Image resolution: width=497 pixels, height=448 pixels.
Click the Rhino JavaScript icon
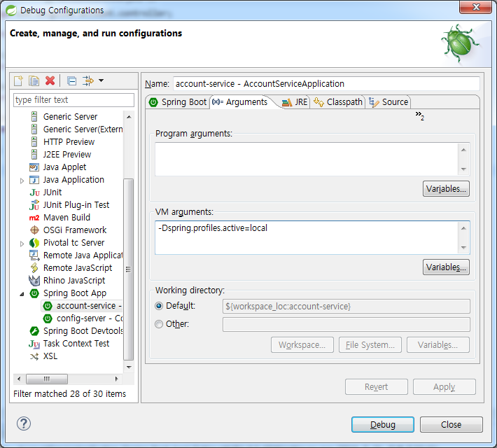point(34,281)
